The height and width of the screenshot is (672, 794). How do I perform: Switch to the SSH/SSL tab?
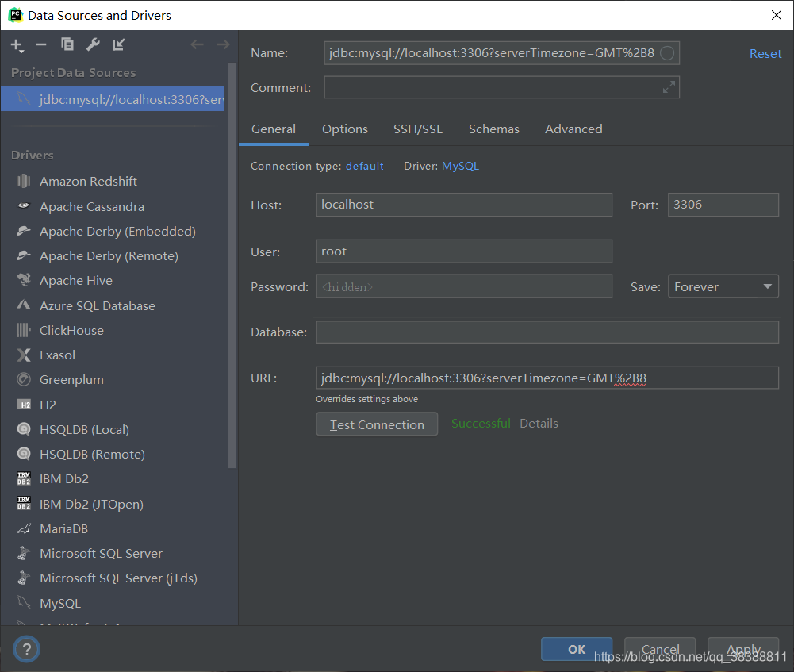point(418,129)
